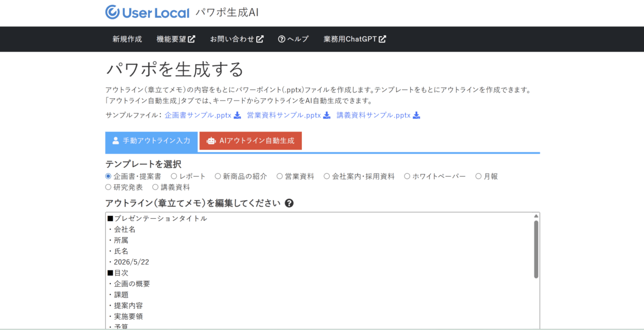Click download icon after 営業資料サンプル.pptx
The image size is (644, 330).
coord(327,115)
